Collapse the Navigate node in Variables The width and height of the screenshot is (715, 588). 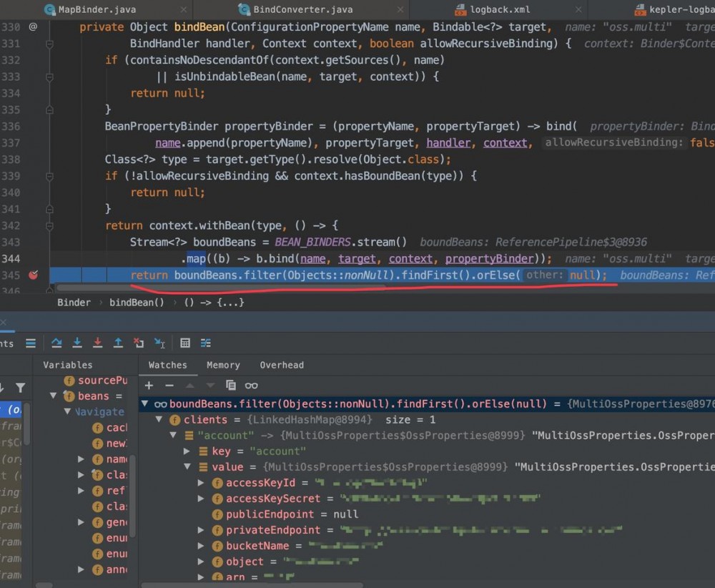(x=67, y=411)
